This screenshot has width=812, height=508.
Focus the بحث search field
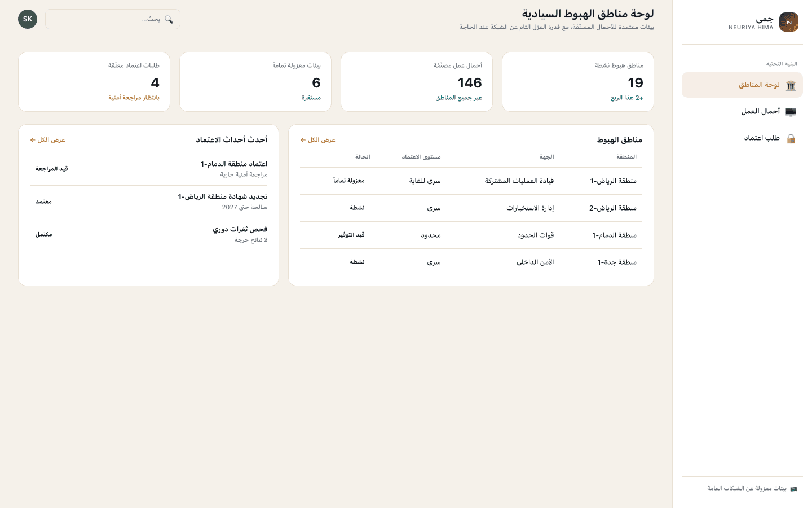click(113, 19)
